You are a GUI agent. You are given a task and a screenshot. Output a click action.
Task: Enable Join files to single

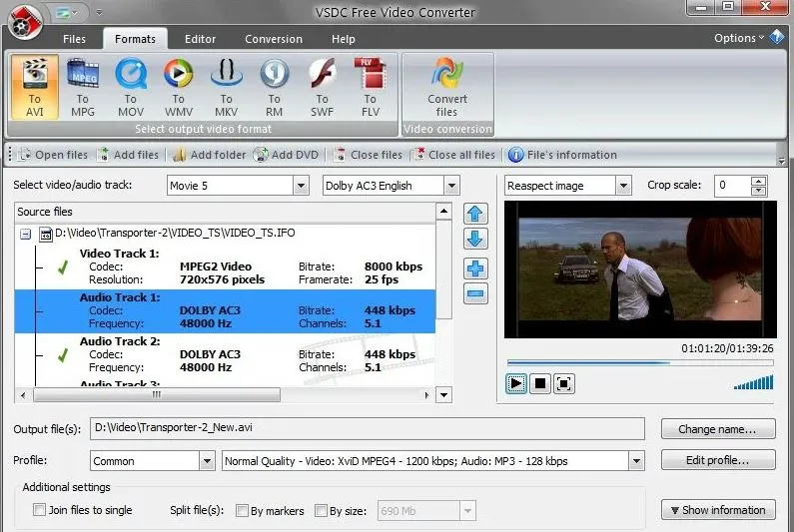click(39, 510)
